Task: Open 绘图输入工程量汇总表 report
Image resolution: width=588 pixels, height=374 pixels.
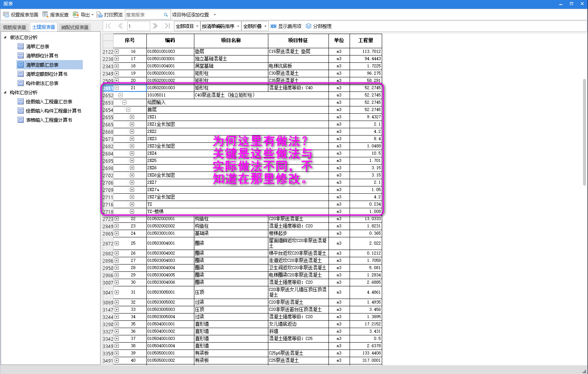Action: (49, 101)
